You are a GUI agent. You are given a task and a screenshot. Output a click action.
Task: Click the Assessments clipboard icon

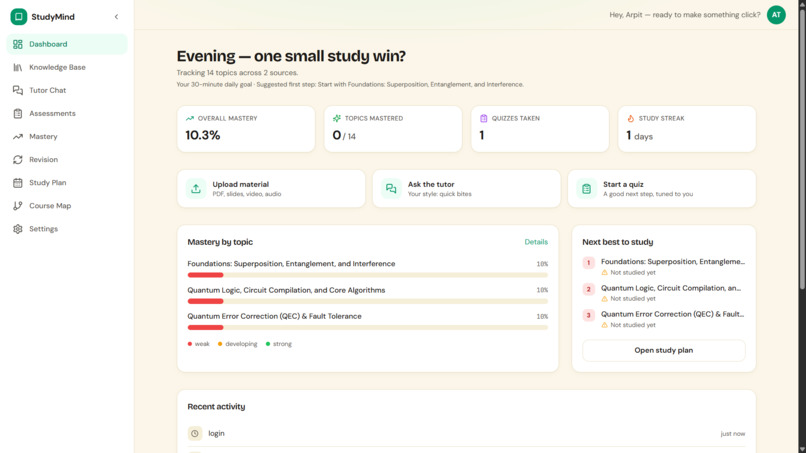[x=18, y=114]
